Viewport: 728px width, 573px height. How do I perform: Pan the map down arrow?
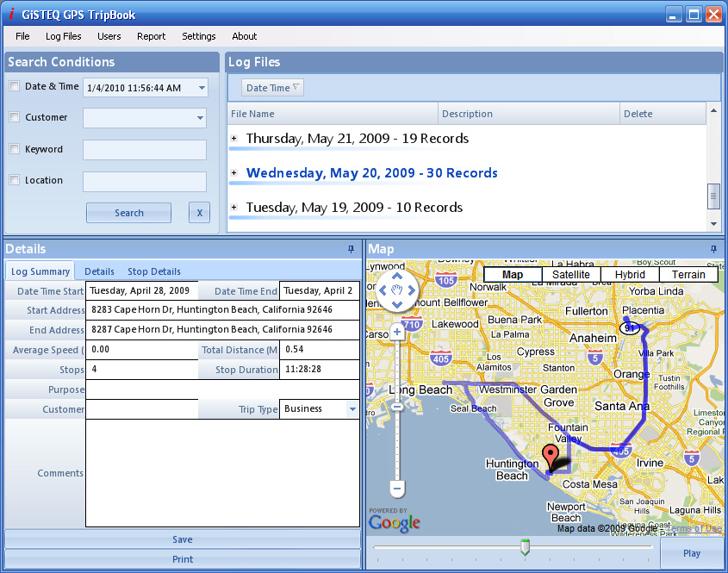397,305
